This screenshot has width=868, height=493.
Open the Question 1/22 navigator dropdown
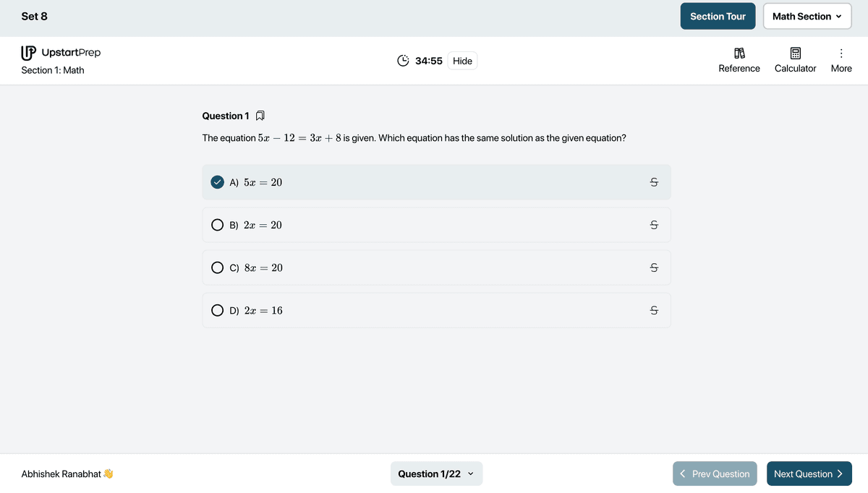click(436, 473)
